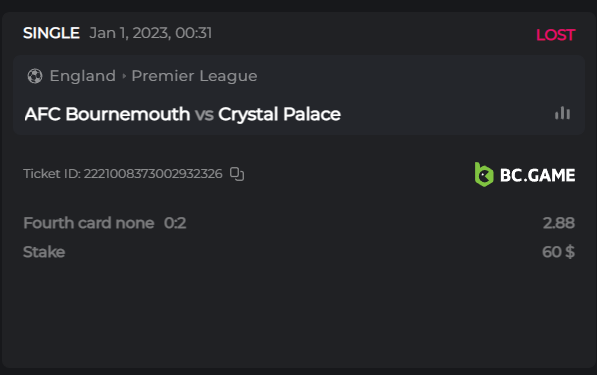This screenshot has height=375, width=597.
Task: Click the LOST status label
Action: pos(555,35)
